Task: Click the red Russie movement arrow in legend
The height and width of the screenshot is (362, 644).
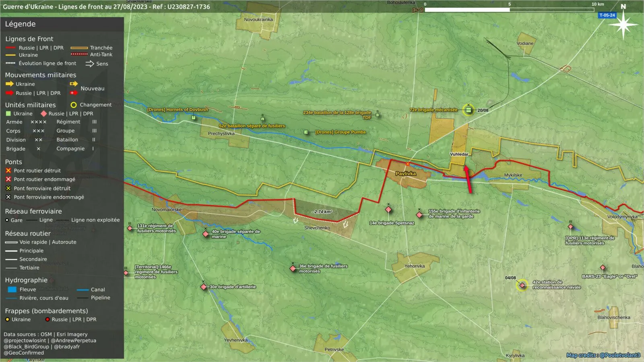Action: tap(10, 93)
